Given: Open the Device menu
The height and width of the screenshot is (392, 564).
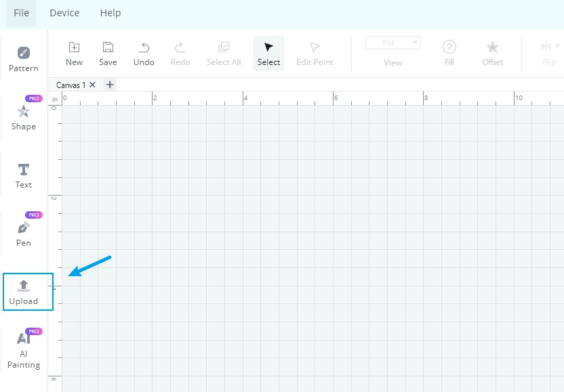Looking at the screenshot, I should 64,13.
